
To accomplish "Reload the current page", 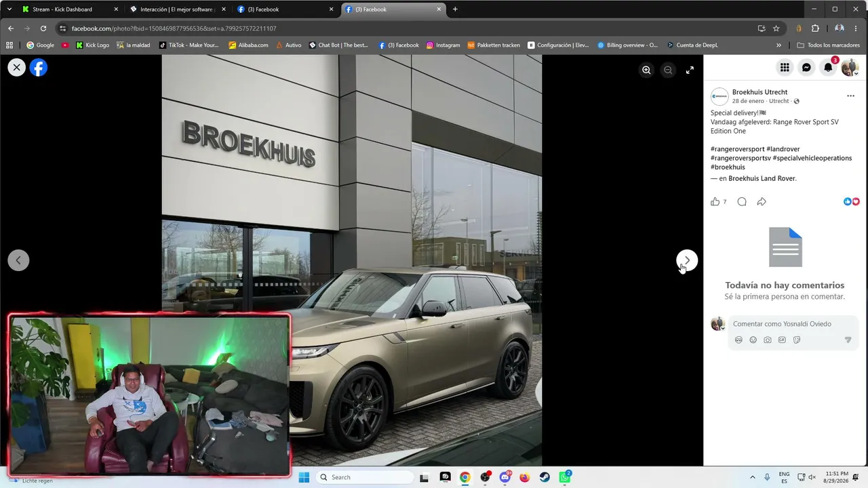I will (x=43, y=28).
